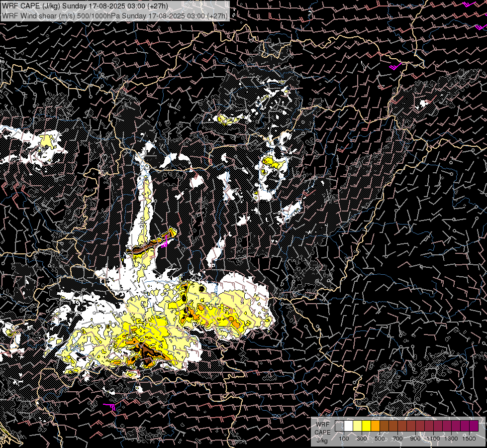Screen dimensions: 487x448
Task: Click the 600–700 J/kg legend swatch
Action: click(x=393, y=426)
